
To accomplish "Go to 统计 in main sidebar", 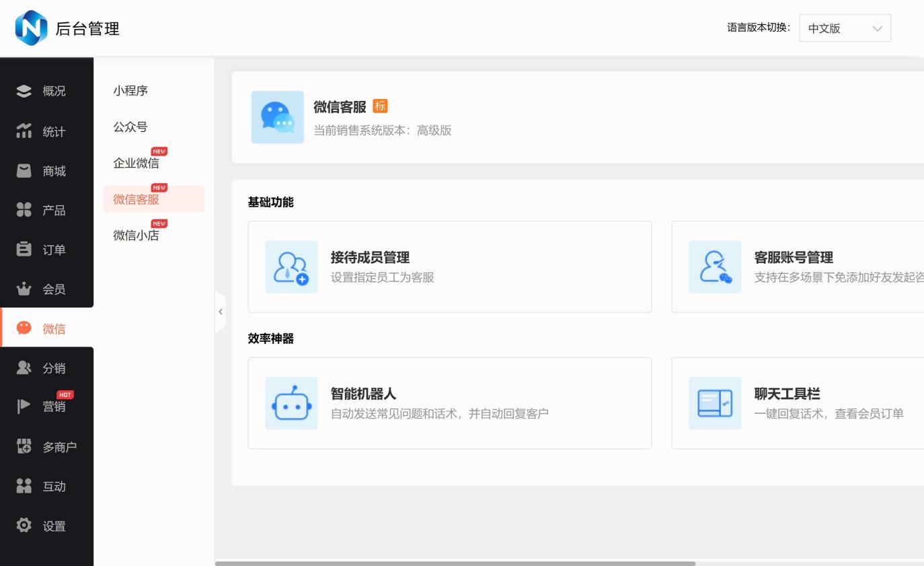I will tap(46, 131).
